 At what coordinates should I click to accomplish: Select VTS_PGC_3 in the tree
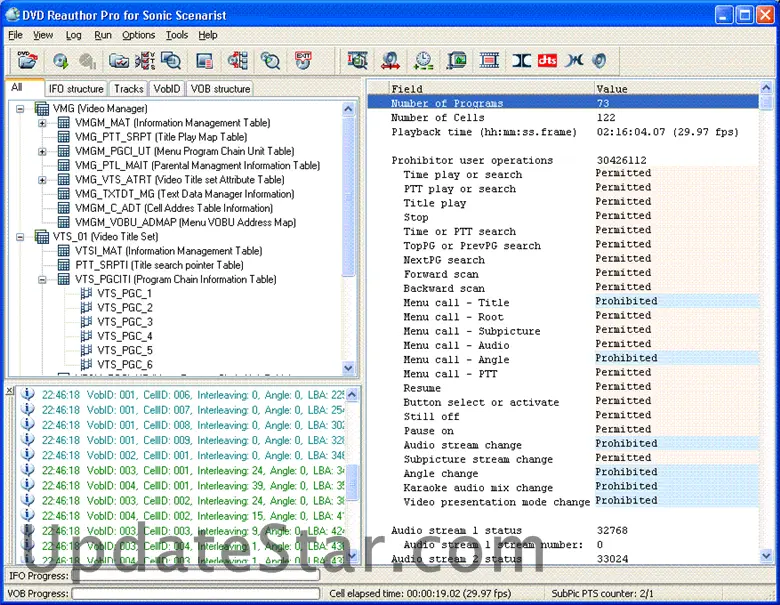coord(125,322)
